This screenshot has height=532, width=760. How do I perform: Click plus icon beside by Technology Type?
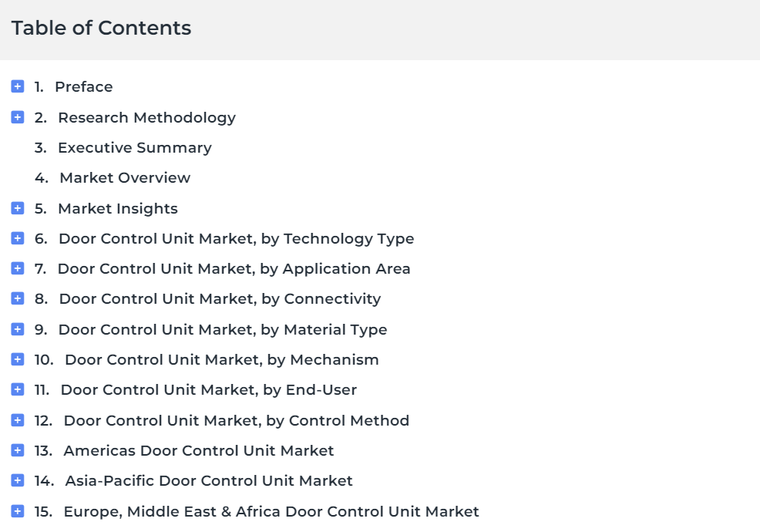(18, 238)
